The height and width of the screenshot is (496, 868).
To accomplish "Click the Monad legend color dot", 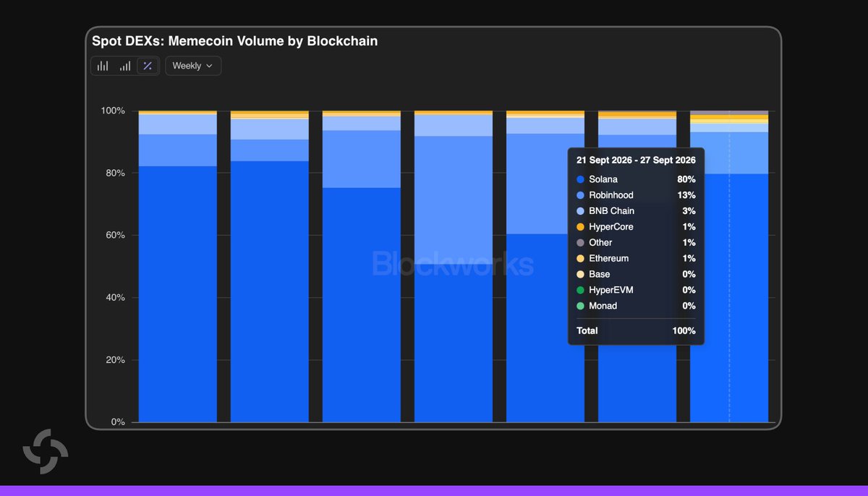I will pyautogui.click(x=580, y=307).
